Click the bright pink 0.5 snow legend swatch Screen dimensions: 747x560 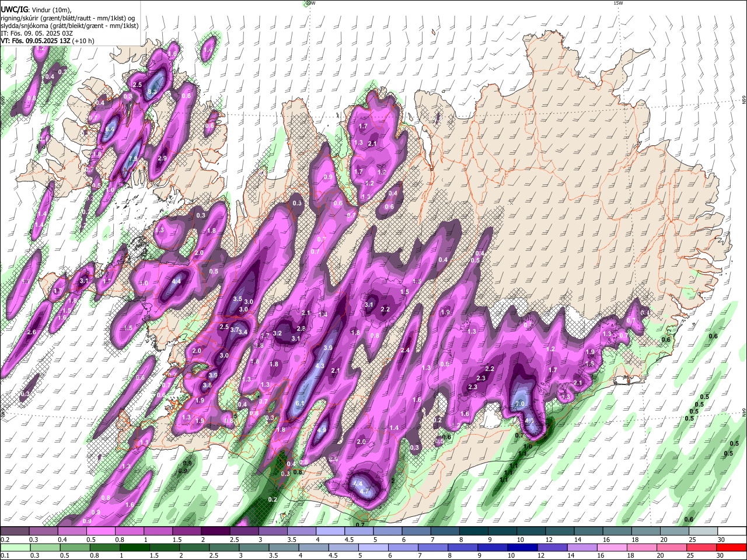100,531
